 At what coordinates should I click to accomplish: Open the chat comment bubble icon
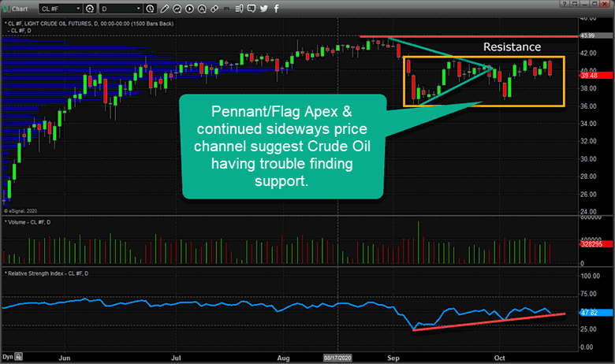(x=252, y=9)
